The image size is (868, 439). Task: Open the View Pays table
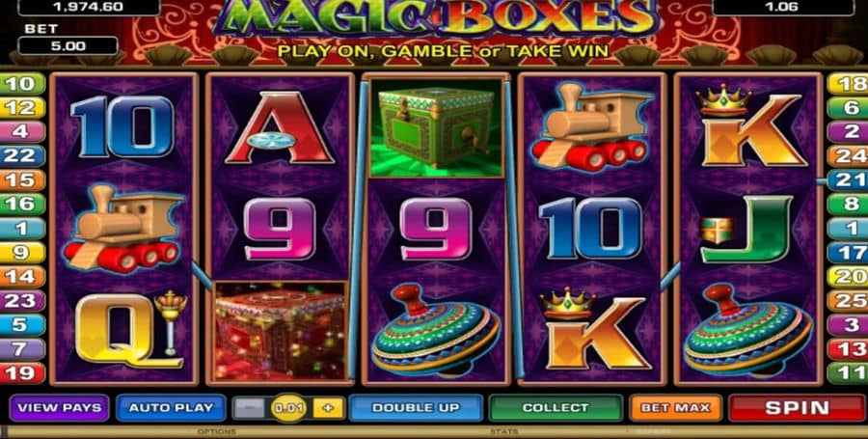click(60, 408)
